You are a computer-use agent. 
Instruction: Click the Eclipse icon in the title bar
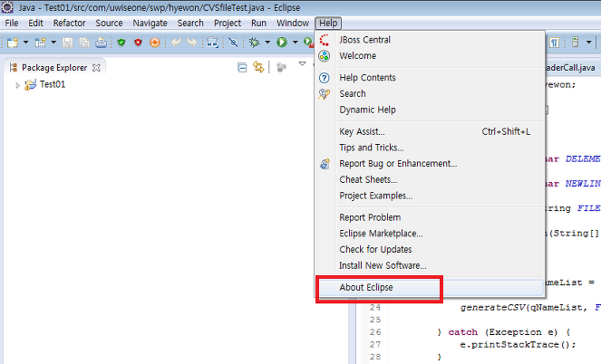pyautogui.click(x=7, y=7)
